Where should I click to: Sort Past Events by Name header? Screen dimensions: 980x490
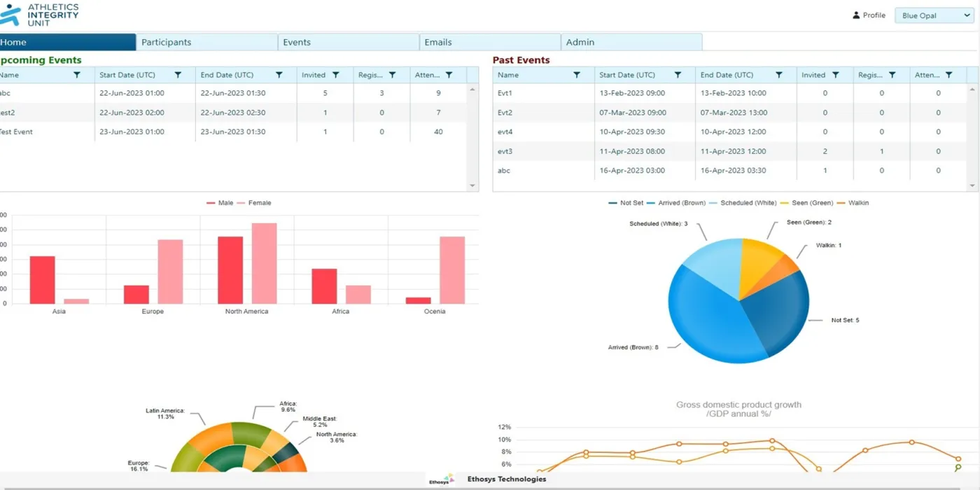[x=508, y=75]
